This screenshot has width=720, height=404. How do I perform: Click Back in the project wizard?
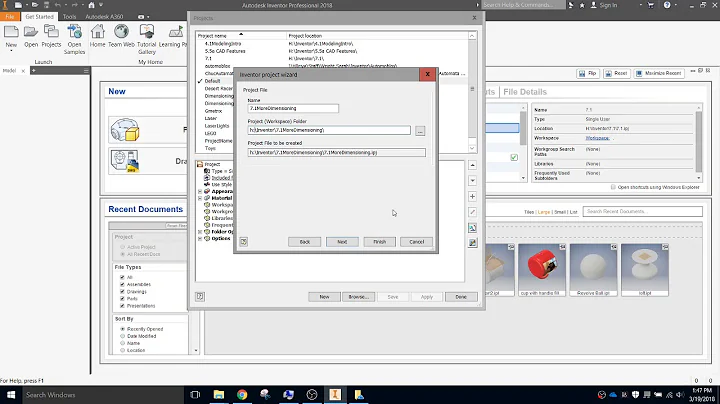[304, 241]
